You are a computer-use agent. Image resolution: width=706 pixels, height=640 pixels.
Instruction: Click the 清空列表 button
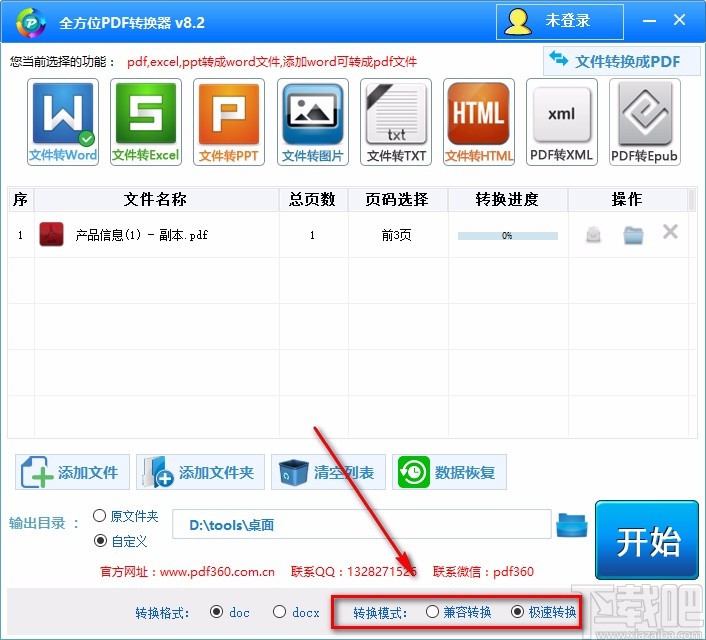(328, 472)
